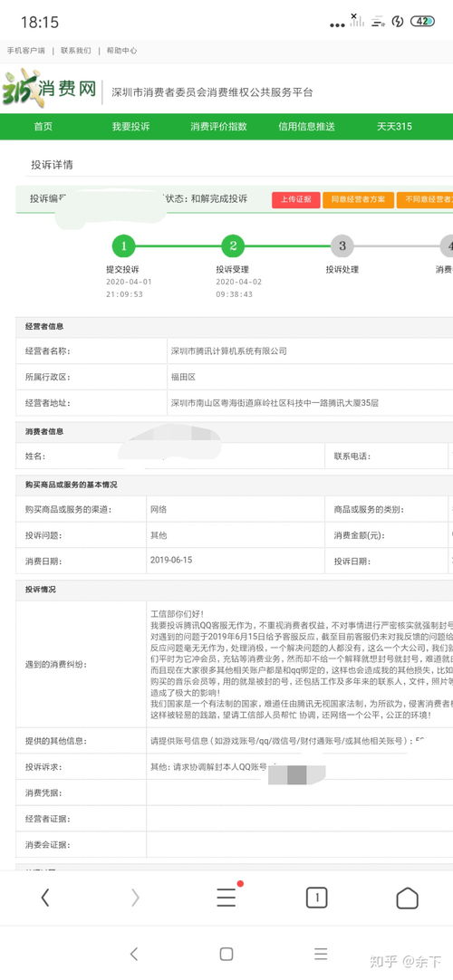Click the 投诉诉求 label
This screenshot has width=453, height=980.
tap(43, 766)
